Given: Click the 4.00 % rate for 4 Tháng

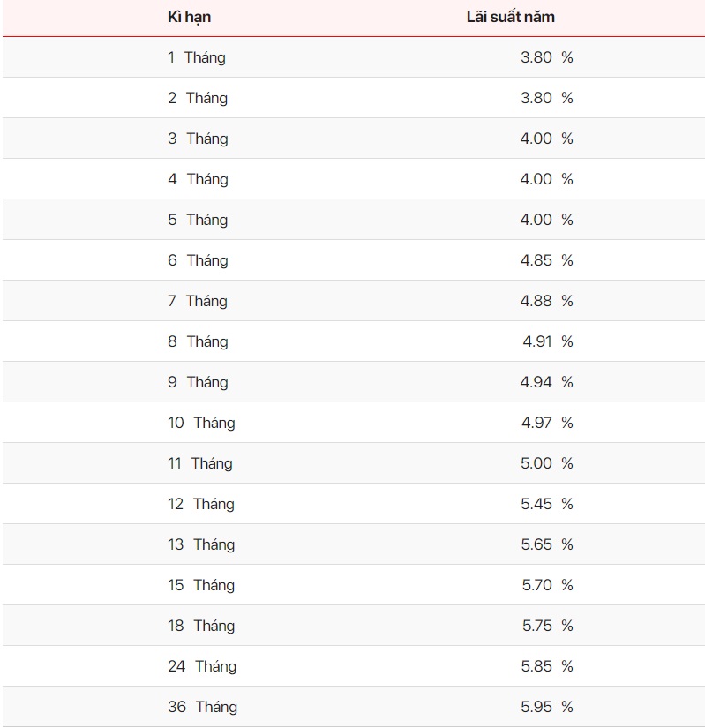Looking at the screenshot, I should click(546, 179).
